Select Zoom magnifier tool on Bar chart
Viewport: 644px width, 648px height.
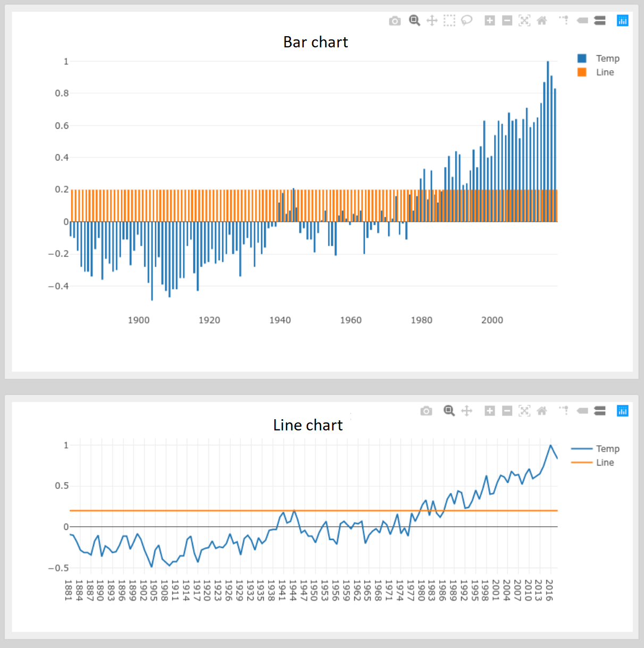click(414, 21)
